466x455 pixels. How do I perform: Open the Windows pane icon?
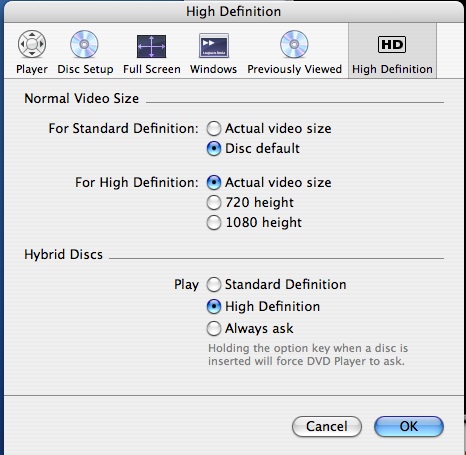pyautogui.click(x=214, y=45)
